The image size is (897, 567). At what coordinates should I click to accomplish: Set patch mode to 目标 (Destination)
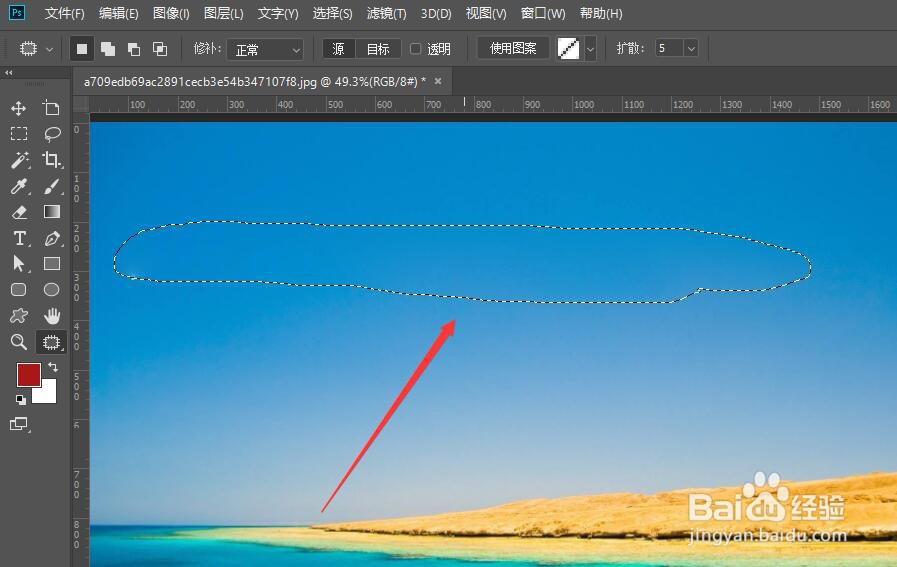pos(378,49)
